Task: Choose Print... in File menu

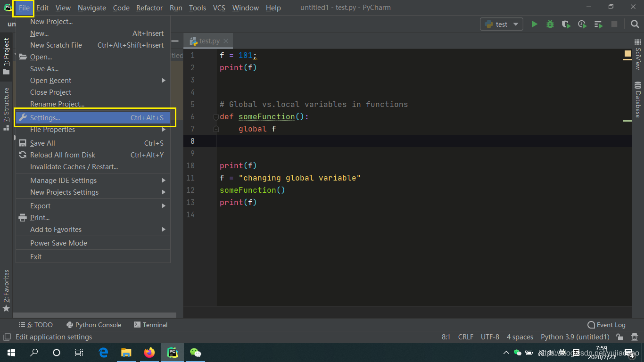Action: [x=93, y=218]
